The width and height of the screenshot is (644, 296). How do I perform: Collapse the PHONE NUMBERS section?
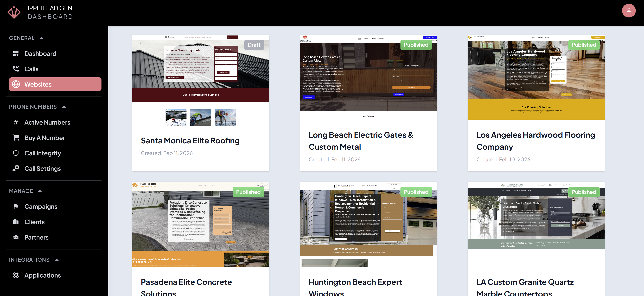point(64,107)
